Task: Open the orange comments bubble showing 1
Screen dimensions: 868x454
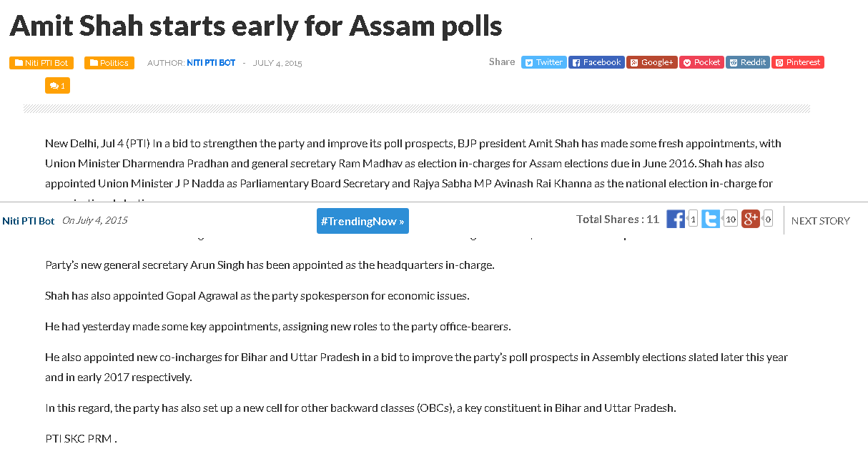Action: pos(57,86)
